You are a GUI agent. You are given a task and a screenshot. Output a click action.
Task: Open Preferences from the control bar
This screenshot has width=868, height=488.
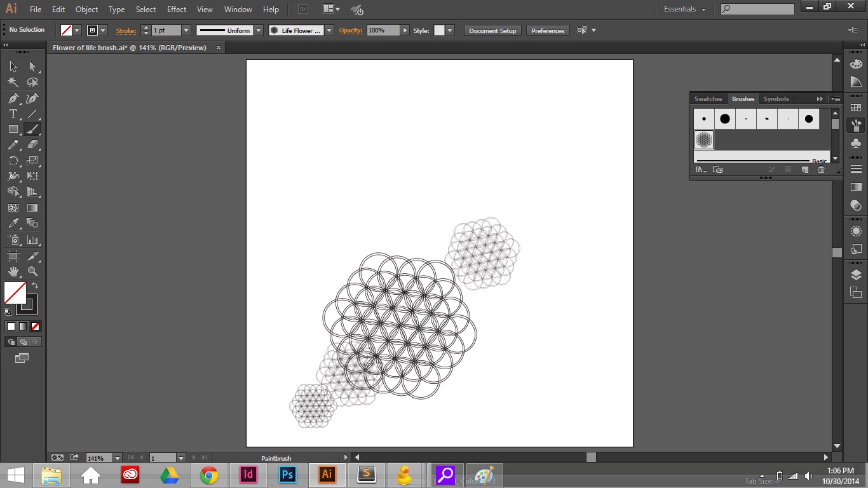coord(547,30)
